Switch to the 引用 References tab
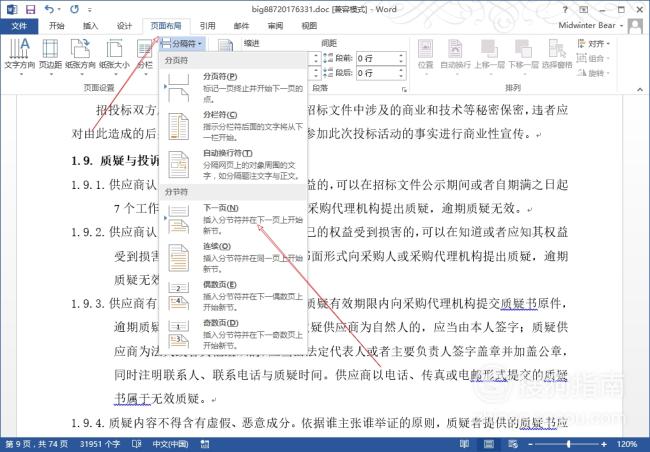The height and width of the screenshot is (452, 650). click(207, 26)
